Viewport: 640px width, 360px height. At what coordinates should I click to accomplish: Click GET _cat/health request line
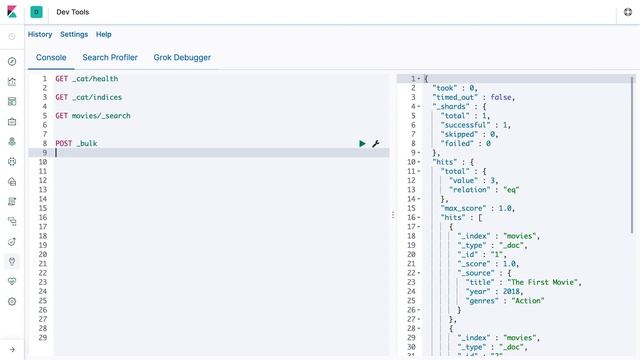pos(87,79)
